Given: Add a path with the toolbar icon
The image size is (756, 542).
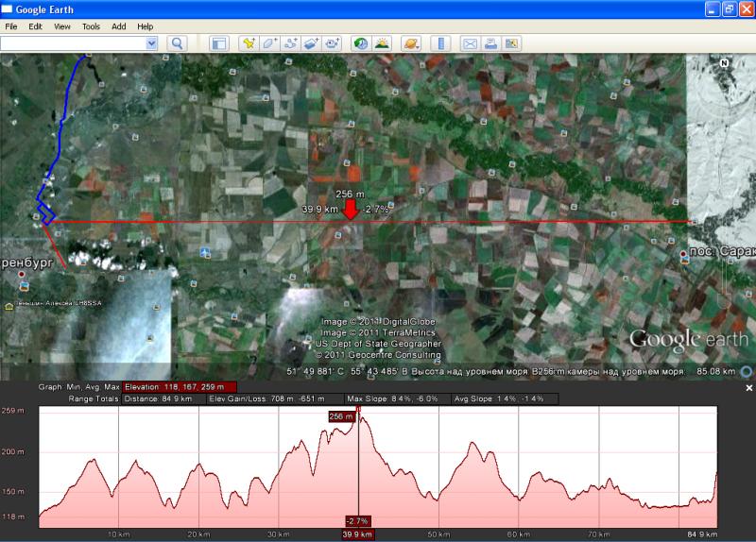Looking at the screenshot, I should (x=290, y=43).
